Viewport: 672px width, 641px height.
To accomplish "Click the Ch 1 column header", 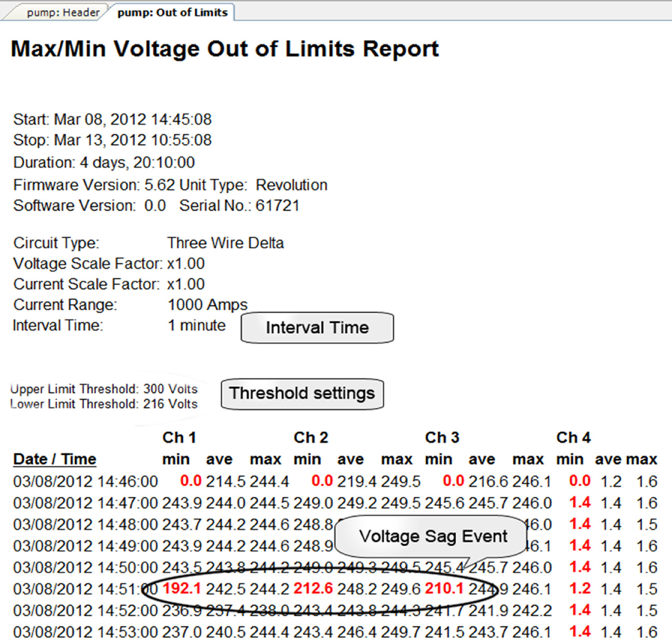I will pos(179,437).
